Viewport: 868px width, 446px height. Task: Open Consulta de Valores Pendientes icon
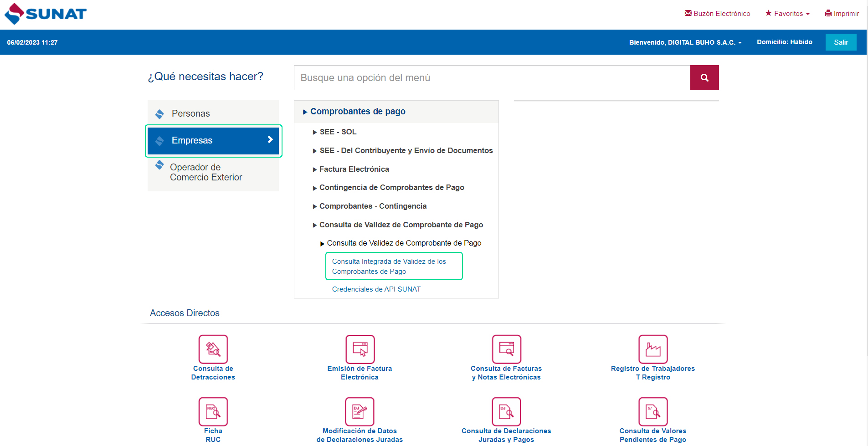tap(652, 411)
